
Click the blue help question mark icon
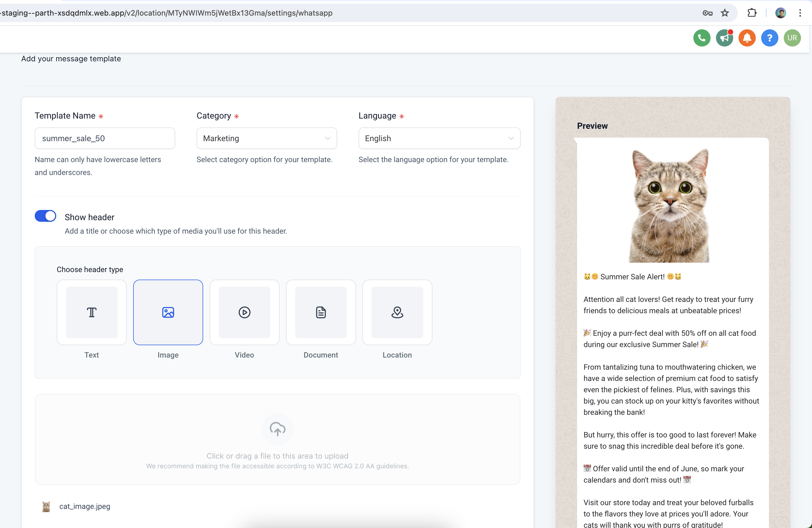769,38
